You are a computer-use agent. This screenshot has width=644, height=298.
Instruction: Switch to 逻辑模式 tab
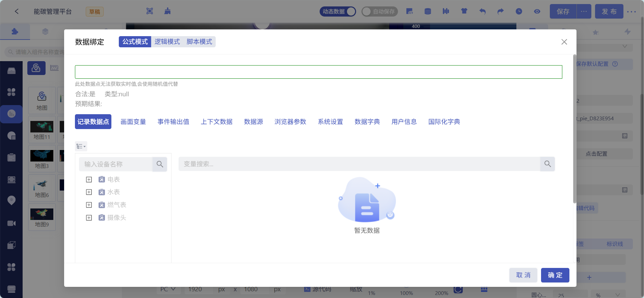click(x=167, y=42)
